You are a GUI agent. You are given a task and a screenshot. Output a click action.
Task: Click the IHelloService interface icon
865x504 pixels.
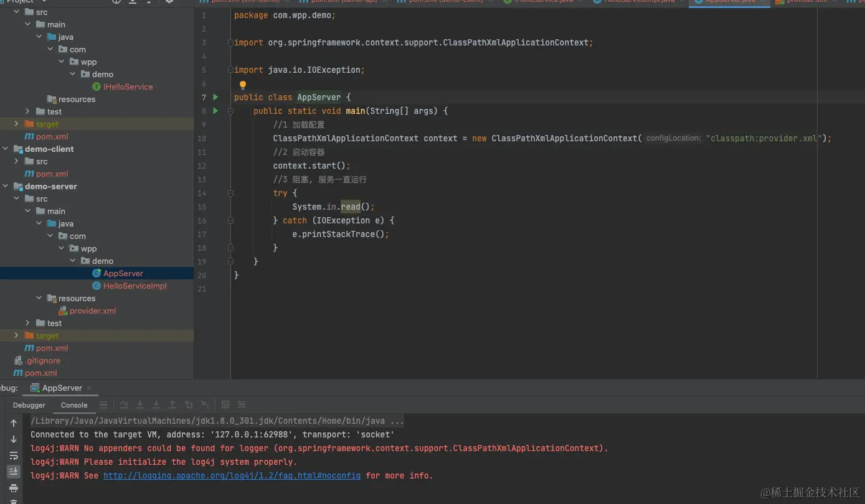coord(97,86)
